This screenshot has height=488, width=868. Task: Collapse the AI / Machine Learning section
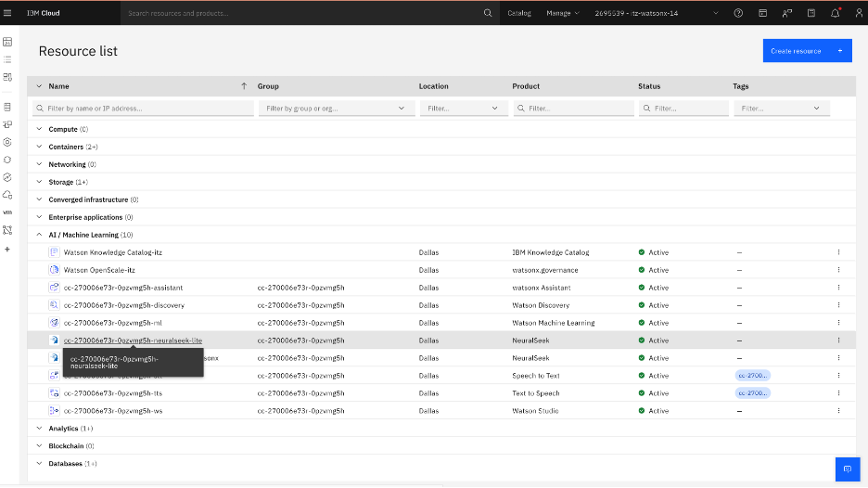coord(39,235)
